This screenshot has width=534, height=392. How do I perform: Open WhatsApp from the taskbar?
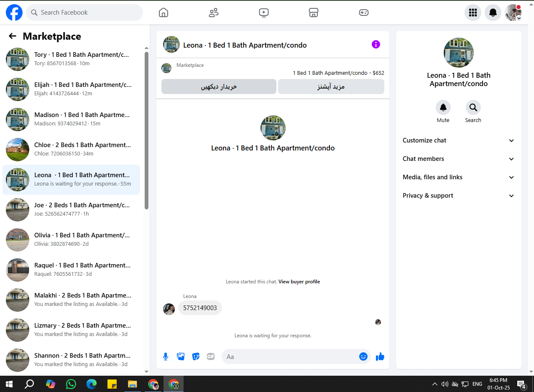pos(71,384)
